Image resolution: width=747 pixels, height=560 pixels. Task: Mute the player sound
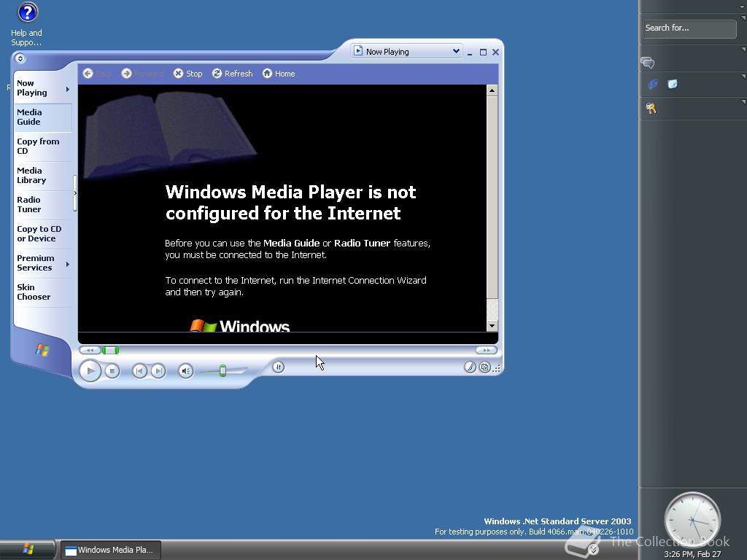click(186, 371)
